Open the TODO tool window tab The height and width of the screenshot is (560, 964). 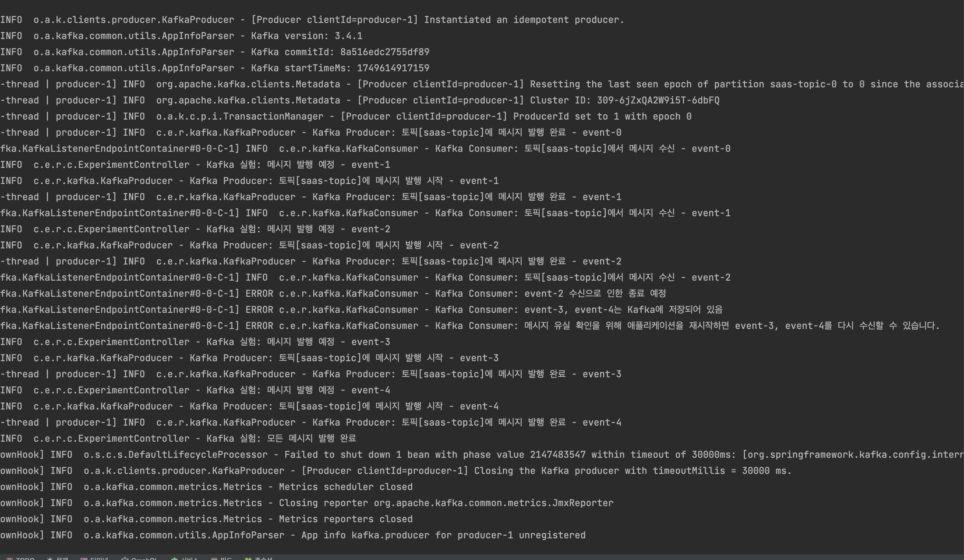(x=21, y=558)
